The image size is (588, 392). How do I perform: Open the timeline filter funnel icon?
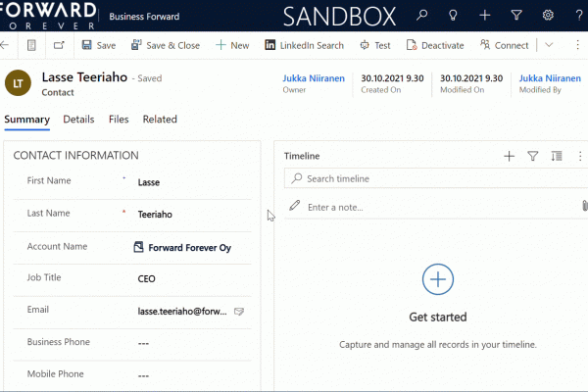pyautogui.click(x=533, y=156)
